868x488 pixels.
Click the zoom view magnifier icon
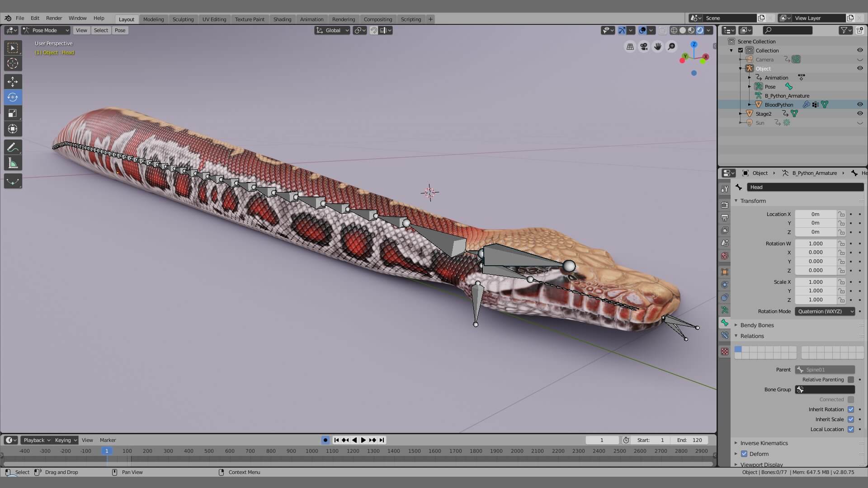pyautogui.click(x=672, y=47)
